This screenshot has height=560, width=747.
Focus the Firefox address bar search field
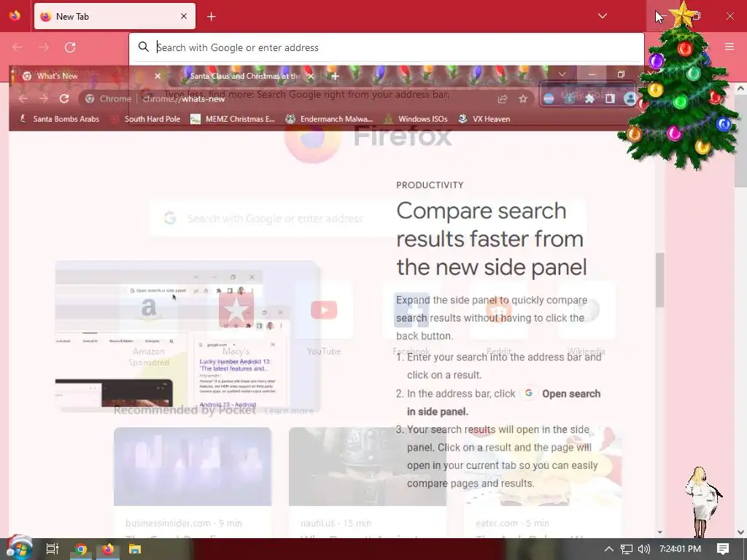point(386,47)
